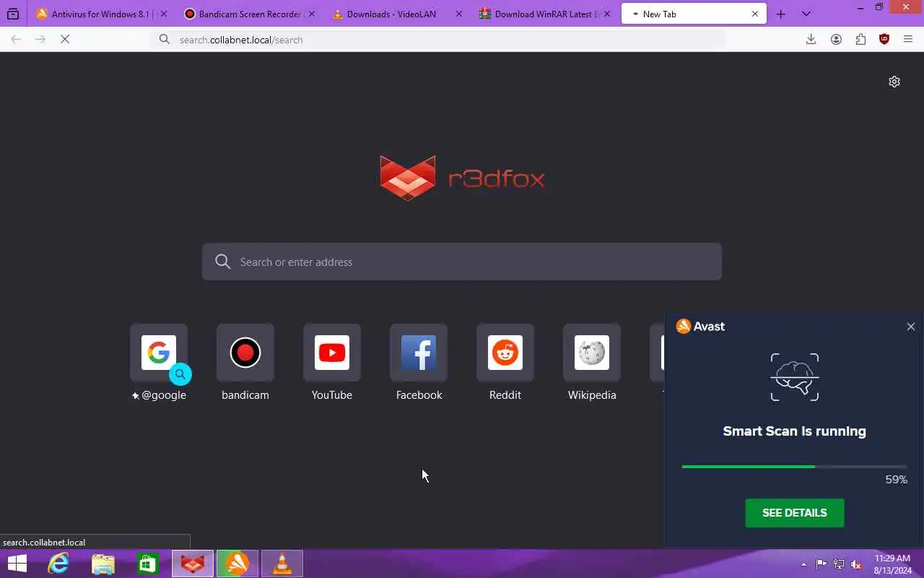Screen dimensions: 924x578
Task: Stop loading the page
Action: click(x=65, y=40)
